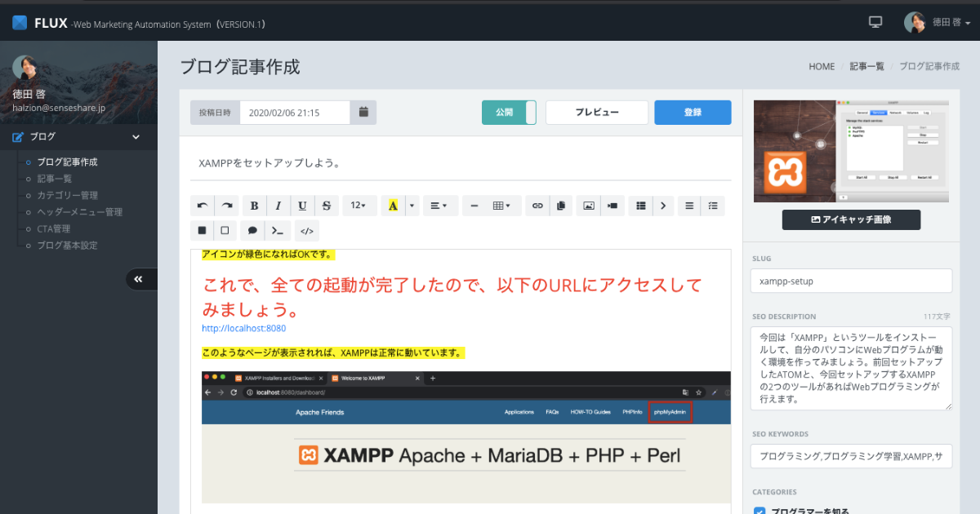Open 記事一覧 in the sidebar
Viewport: 980px width, 514px height.
coord(55,179)
